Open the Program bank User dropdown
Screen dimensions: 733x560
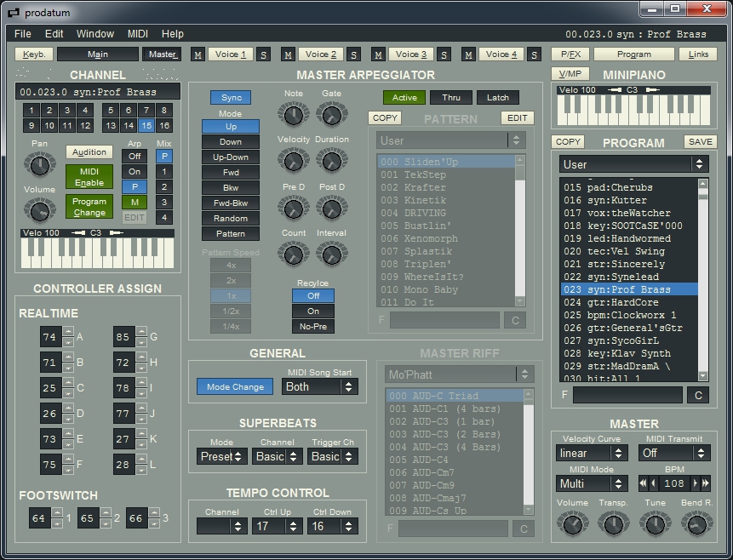coord(634,164)
